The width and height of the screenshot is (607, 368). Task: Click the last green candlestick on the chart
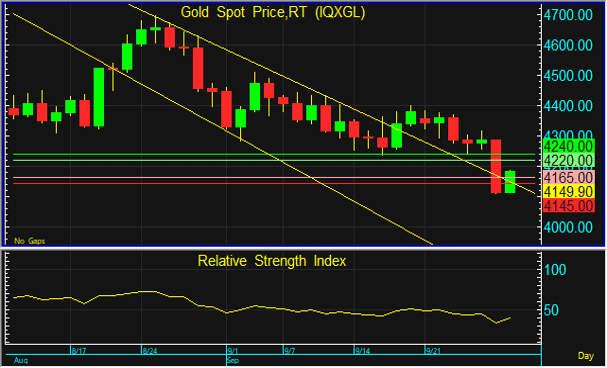[x=510, y=182]
